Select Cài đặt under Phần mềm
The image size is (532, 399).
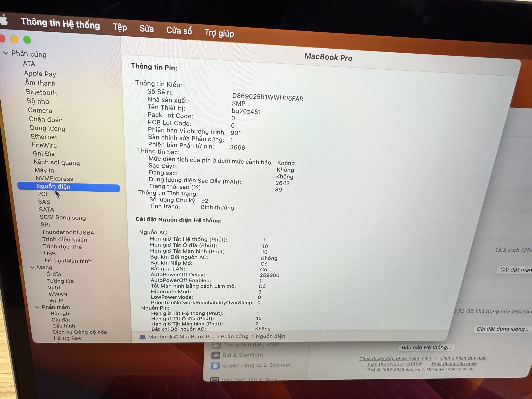[x=61, y=320]
